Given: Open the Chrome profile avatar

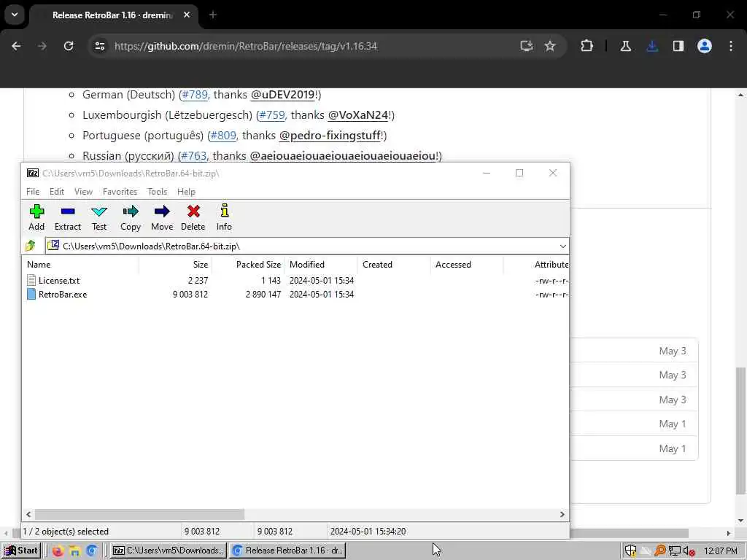Looking at the screenshot, I should pyautogui.click(x=705, y=46).
